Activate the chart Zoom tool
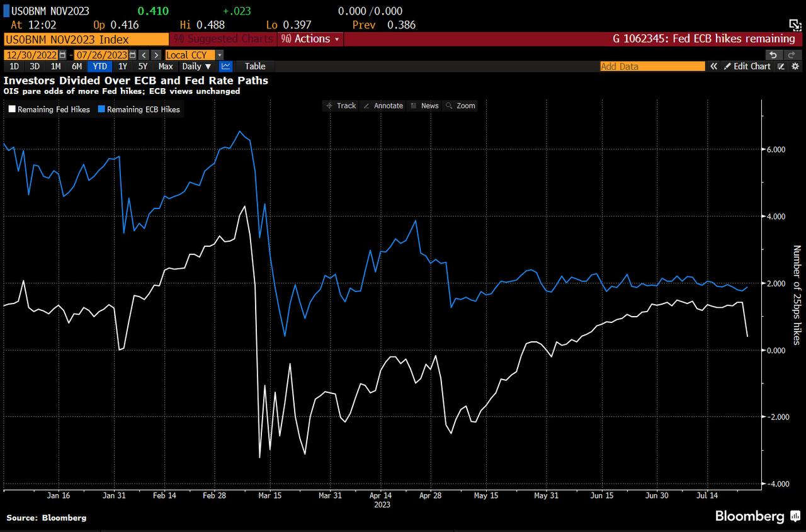This screenshot has width=806, height=532. point(460,106)
